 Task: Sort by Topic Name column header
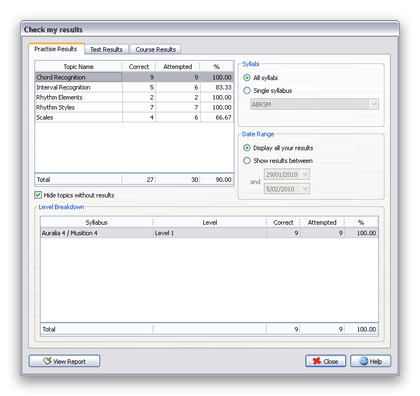click(x=79, y=67)
